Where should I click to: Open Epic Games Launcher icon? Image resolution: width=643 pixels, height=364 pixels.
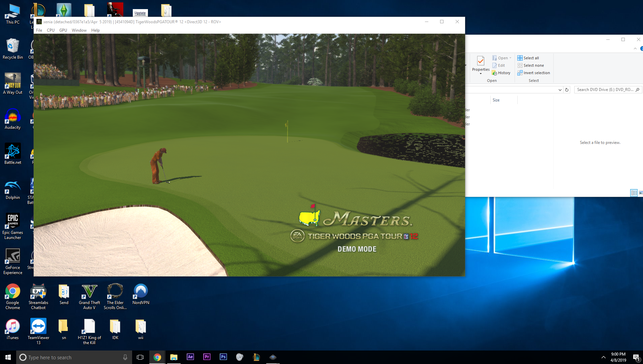pyautogui.click(x=13, y=226)
